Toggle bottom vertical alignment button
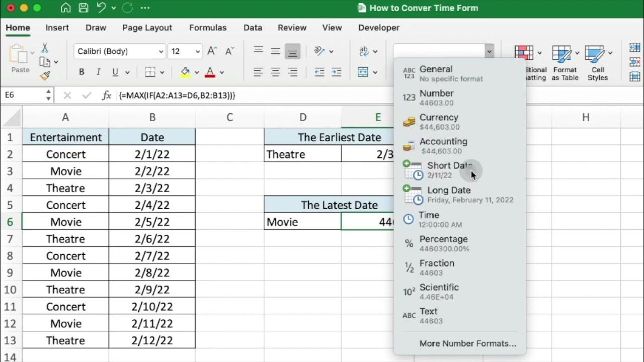Image resolution: width=644 pixels, height=362 pixels. pyautogui.click(x=292, y=51)
